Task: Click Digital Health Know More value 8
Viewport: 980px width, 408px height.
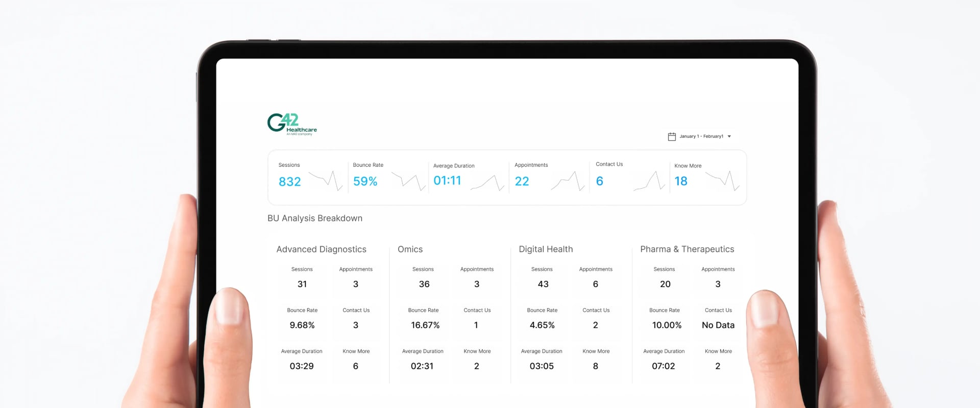Action: (595, 366)
